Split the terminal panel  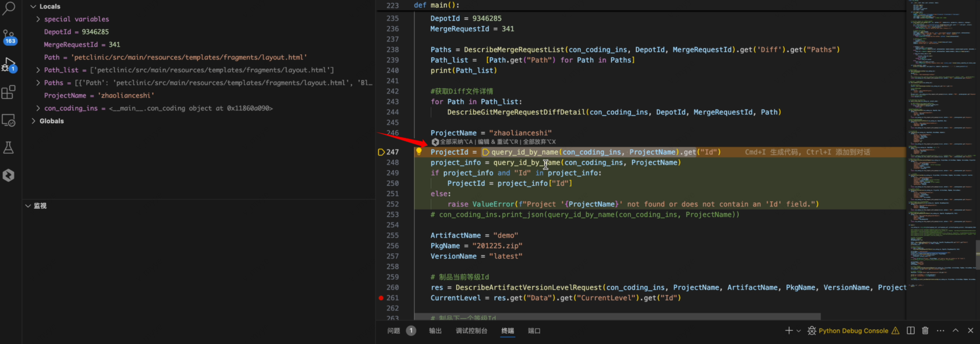tap(910, 330)
